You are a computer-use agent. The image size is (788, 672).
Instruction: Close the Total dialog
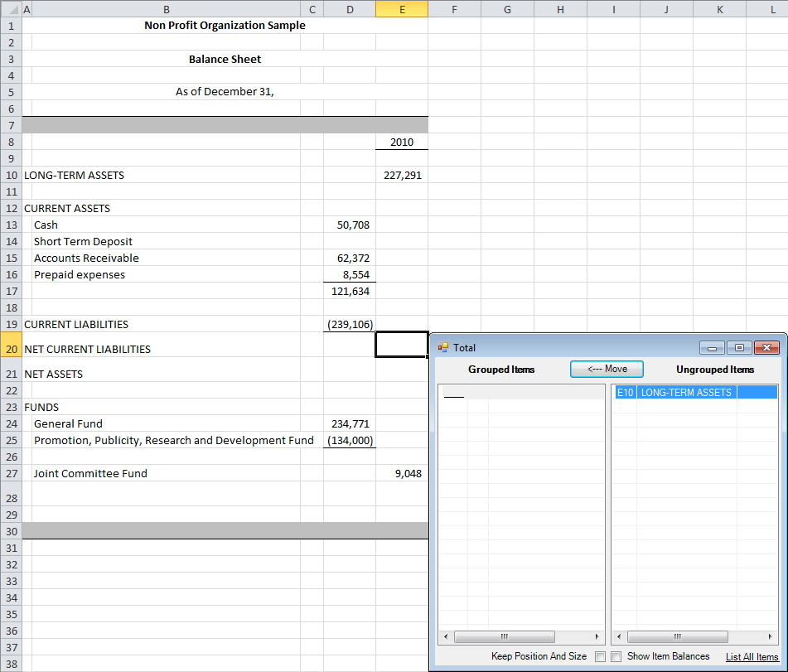click(767, 348)
